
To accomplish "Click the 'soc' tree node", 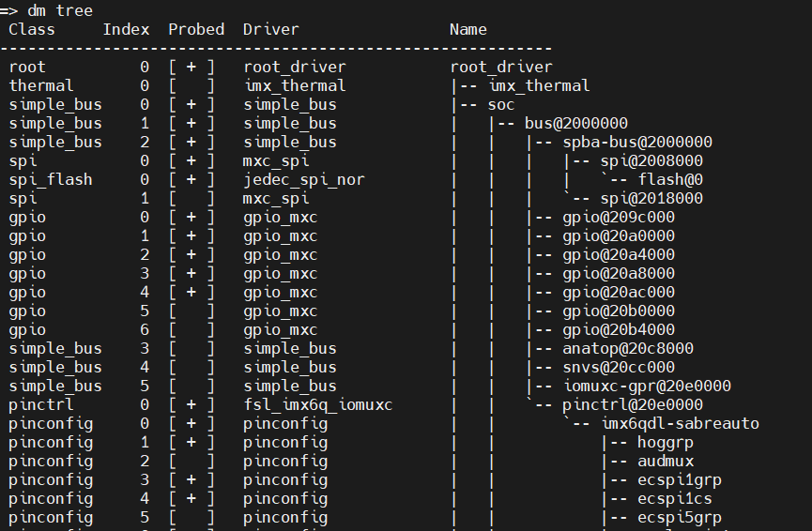I will pos(500,104).
